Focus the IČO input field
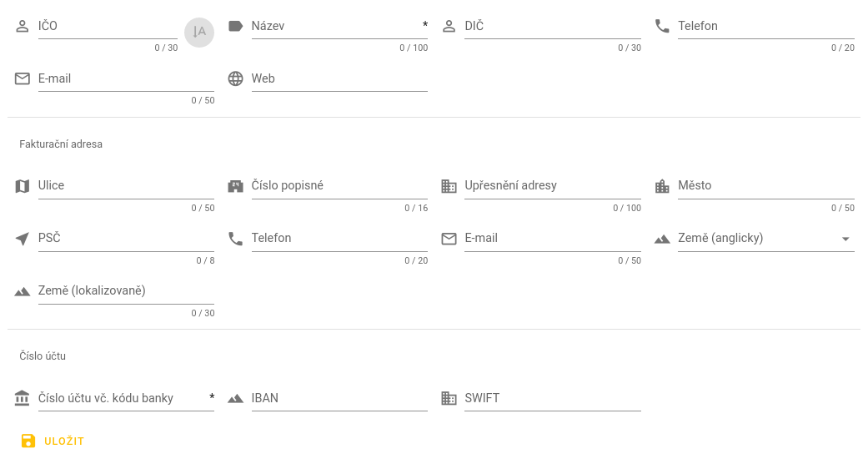 click(108, 27)
